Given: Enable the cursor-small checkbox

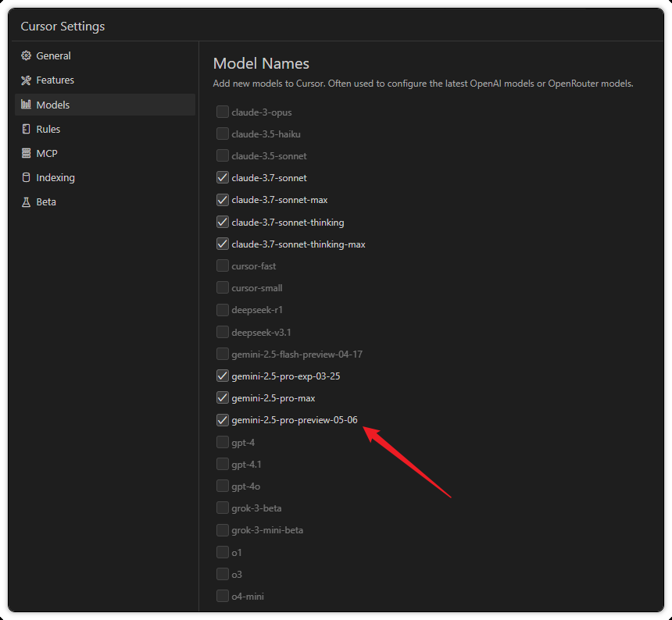Looking at the screenshot, I should pyautogui.click(x=223, y=287).
